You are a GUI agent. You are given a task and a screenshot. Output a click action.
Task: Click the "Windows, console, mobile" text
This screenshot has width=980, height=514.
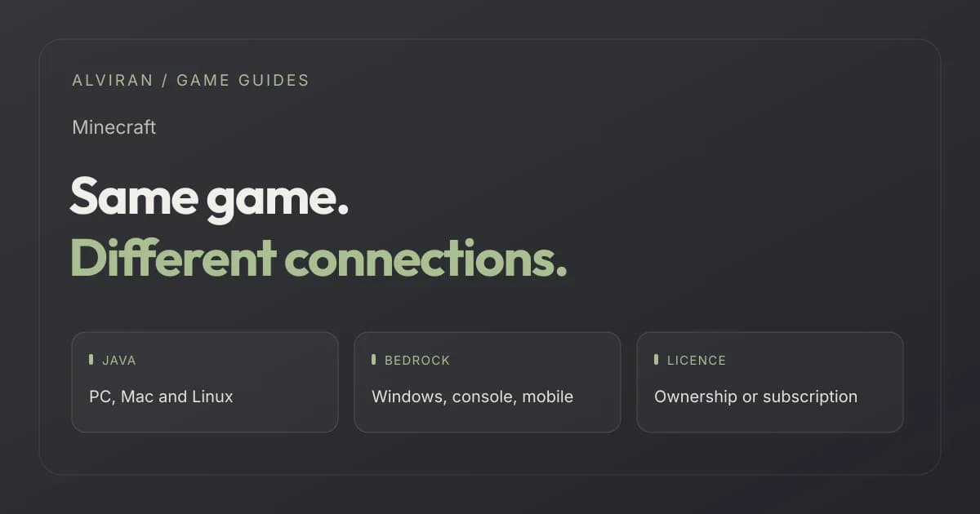tap(472, 397)
